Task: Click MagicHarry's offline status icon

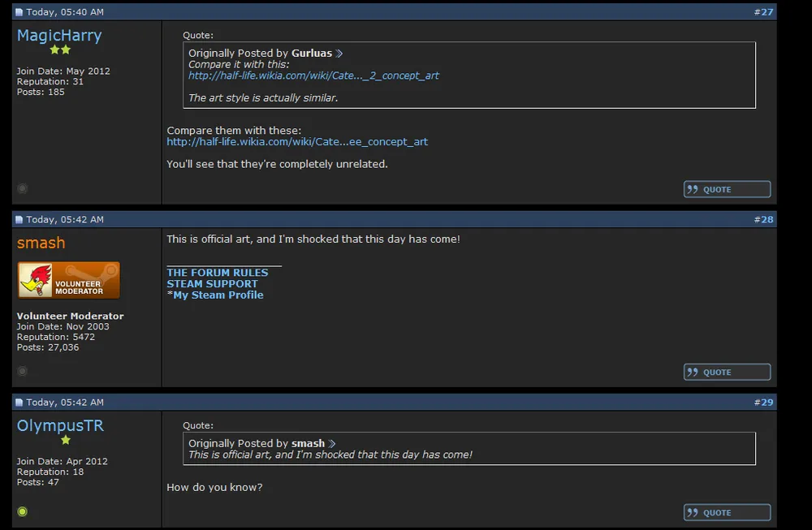Action: [23, 188]
